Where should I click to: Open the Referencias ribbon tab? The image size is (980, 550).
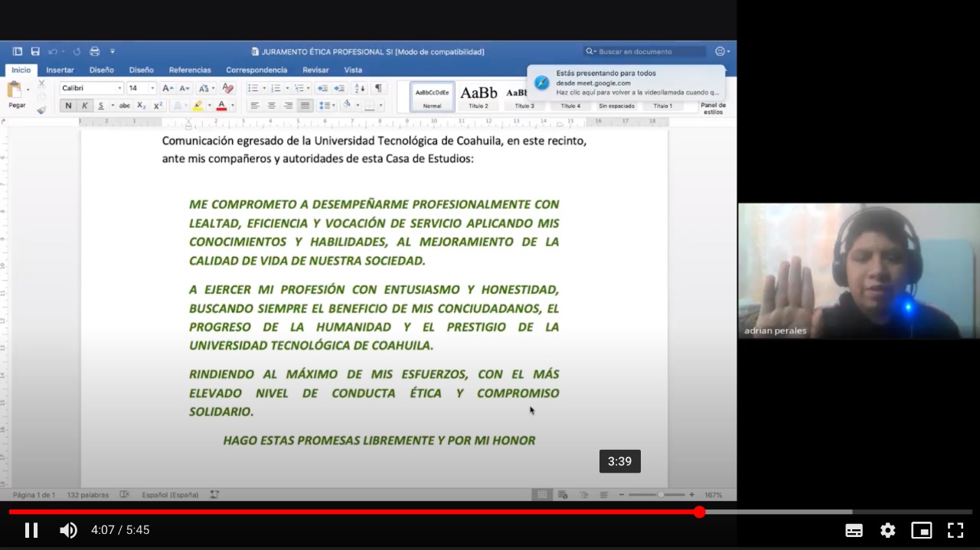tap(190, 70)
